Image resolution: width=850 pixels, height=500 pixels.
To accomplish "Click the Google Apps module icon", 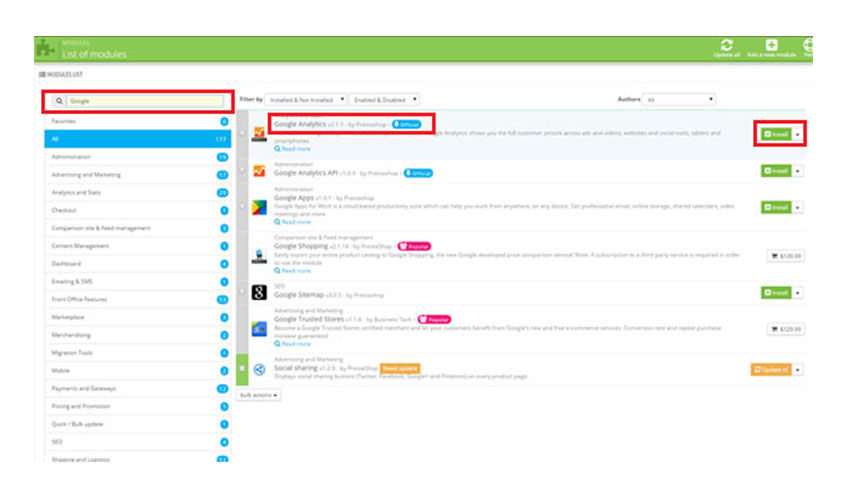I will click(259, 207).
